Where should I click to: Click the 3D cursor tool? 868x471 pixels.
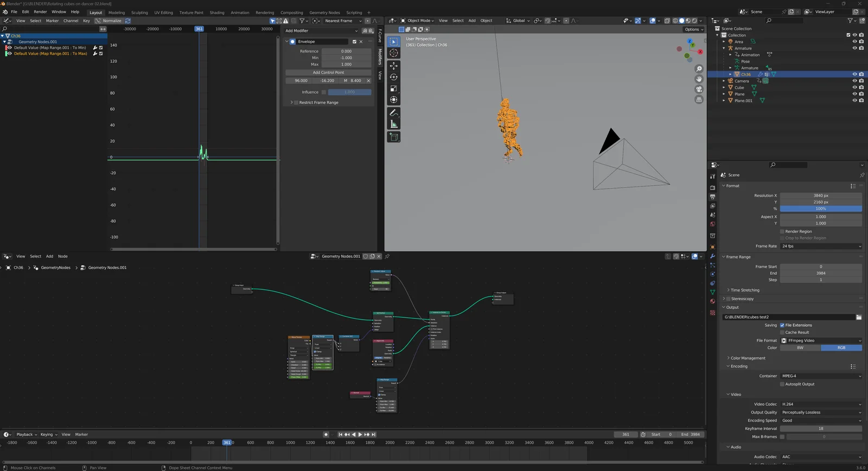pos(394,53)
